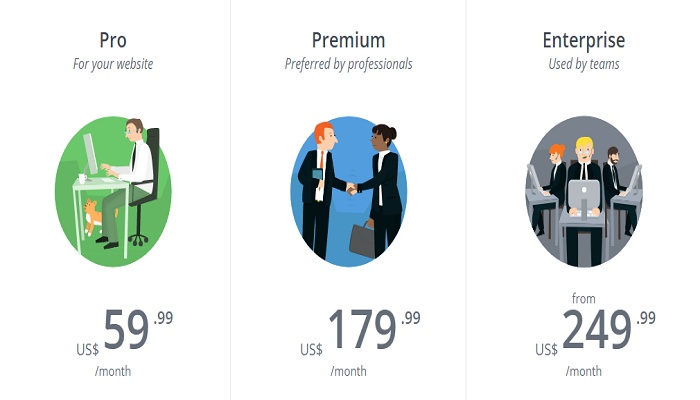Pick the 249 Enterprise price
Image resolution: width=700 pixels, height=400 pixels.
(597, 329)
